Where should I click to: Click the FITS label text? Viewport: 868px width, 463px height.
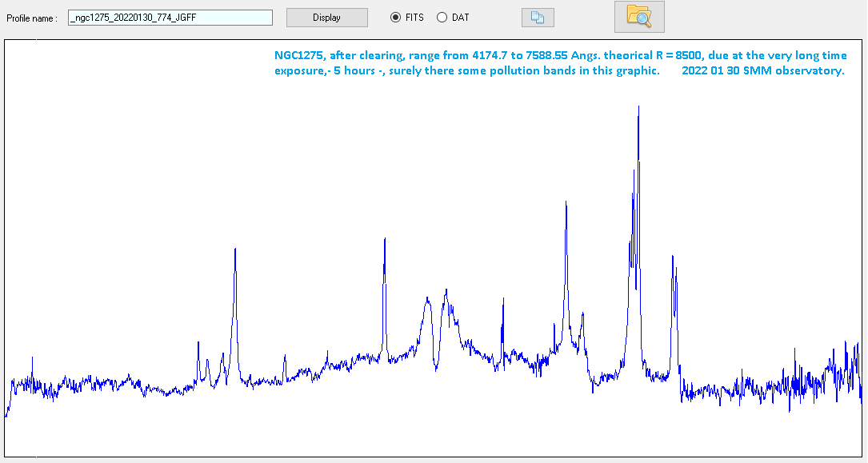(x=414, y=18)
